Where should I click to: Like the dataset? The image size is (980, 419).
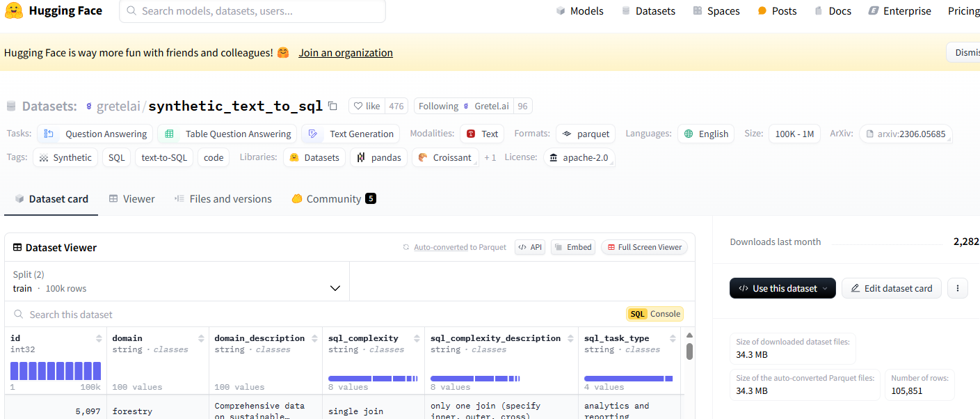(x=367, y=106)
